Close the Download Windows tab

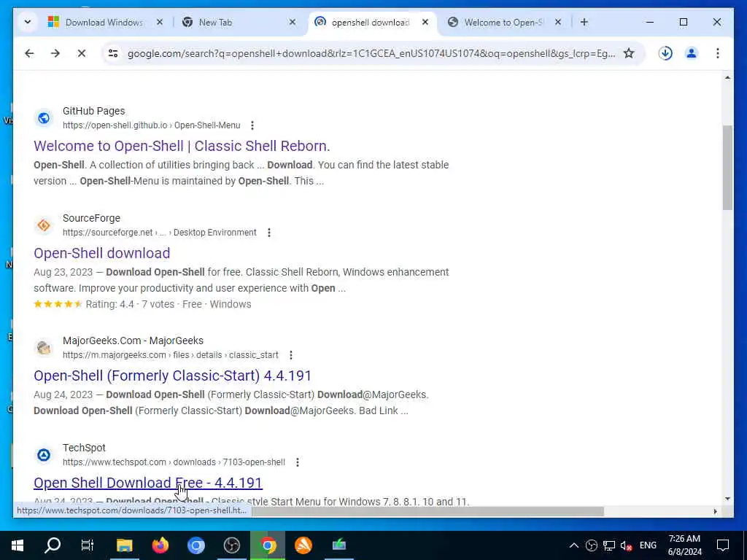(160, 22)
